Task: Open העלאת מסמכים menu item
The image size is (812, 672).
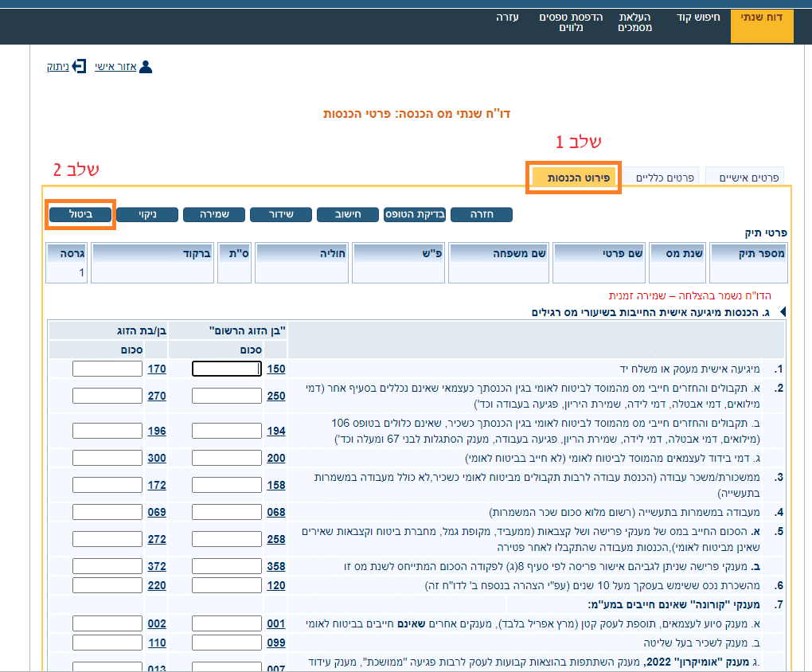Action: pyautogui.click(x=634, y=22)
